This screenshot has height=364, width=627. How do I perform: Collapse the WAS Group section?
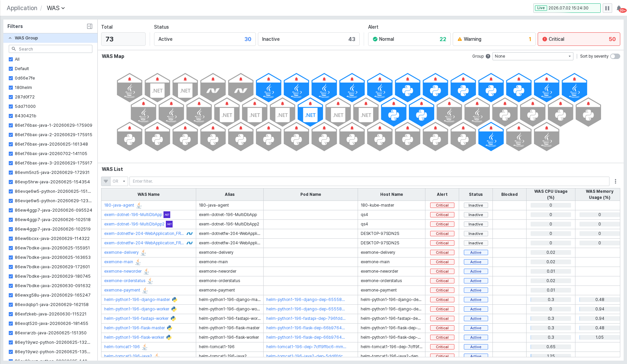point(10,38)
